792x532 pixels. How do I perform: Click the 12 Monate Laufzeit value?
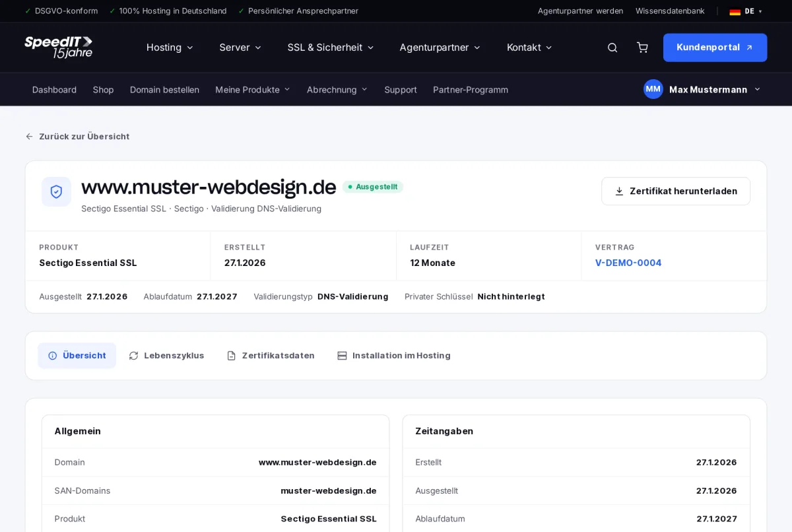[432, 263]
